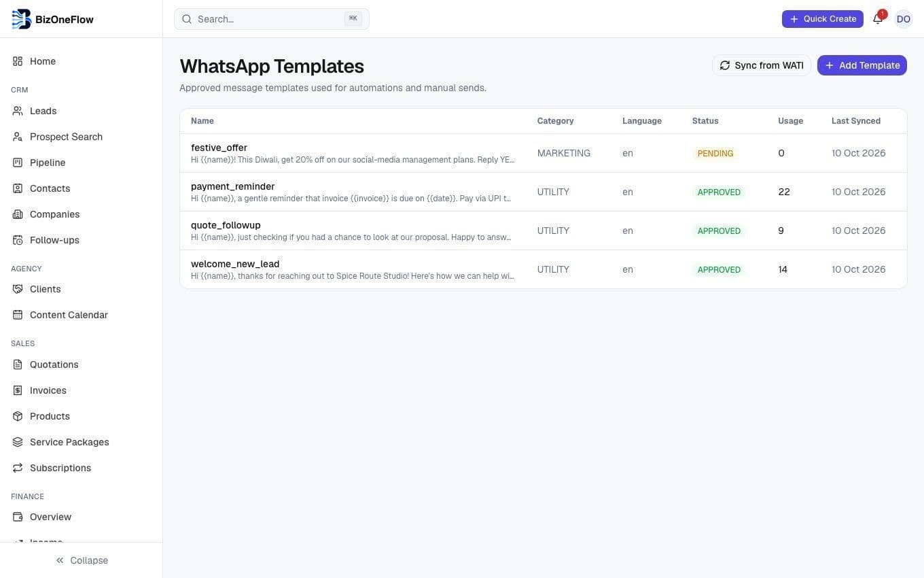
Task: Click the Last Synced column header
Action: coord(856,121)
